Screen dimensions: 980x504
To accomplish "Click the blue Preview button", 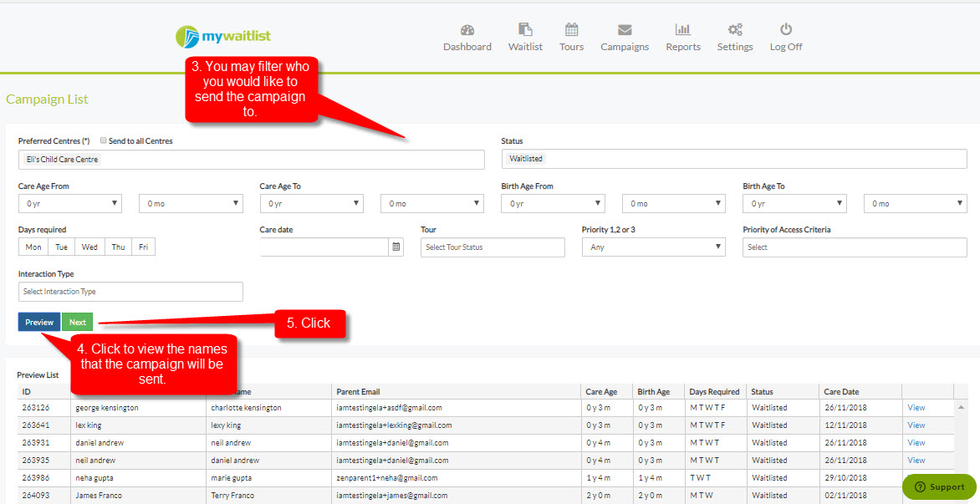I will click(39, 323).
